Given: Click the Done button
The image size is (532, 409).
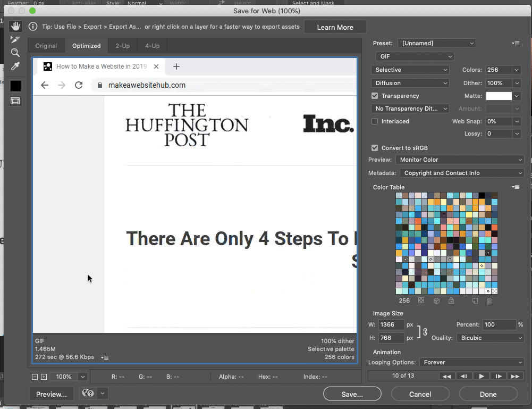Looking at the screenshot, I should pos(488,394).
